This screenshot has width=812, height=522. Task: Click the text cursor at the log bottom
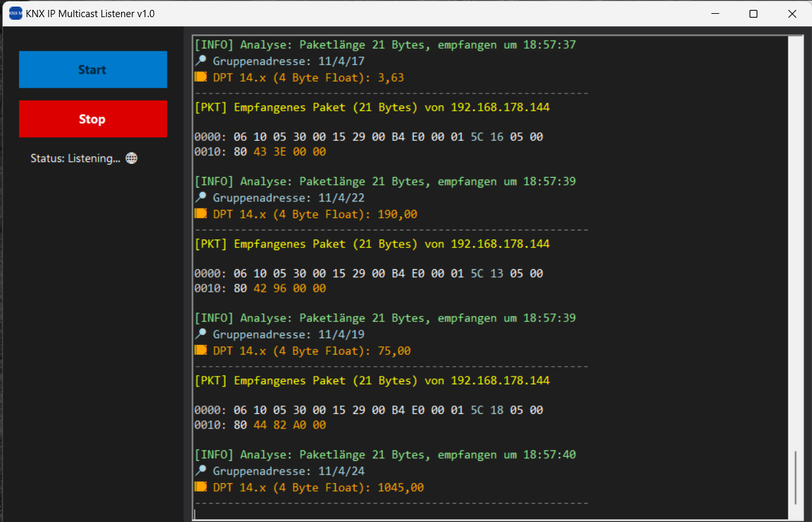pos(195,513)
